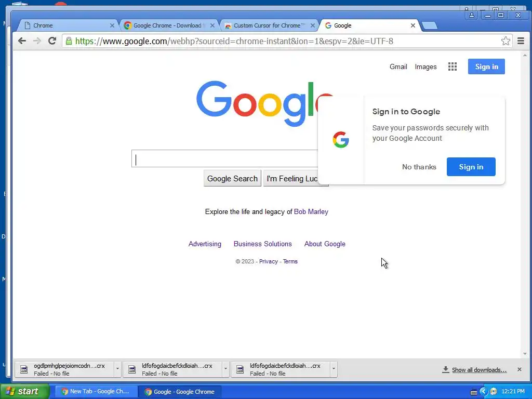Dismiss popup with No thanks
532x399 pixels.
click(x=419, y=167)
